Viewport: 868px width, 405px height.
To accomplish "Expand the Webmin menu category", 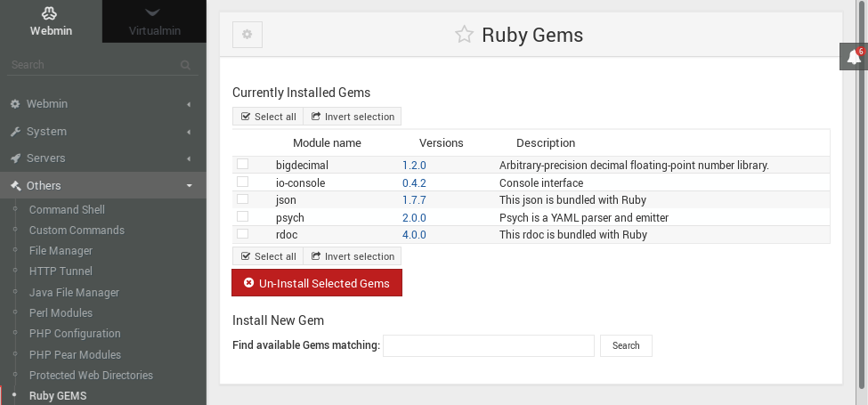I will pyautogui.click(x=103, y=104).
